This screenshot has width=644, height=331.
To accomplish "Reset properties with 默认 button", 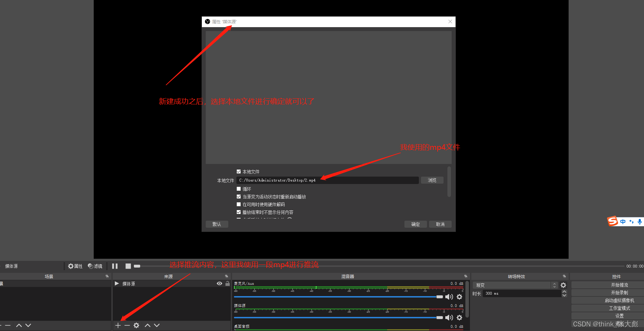I will pyautogui.click(x=217, y=224).
